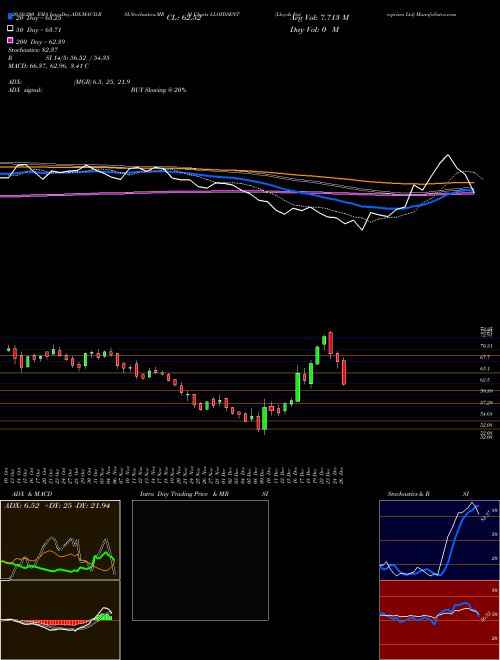Click the blue 20 Day EMA legend marker
The width and height of the screenshot is (500, 660).
point(10,17)
